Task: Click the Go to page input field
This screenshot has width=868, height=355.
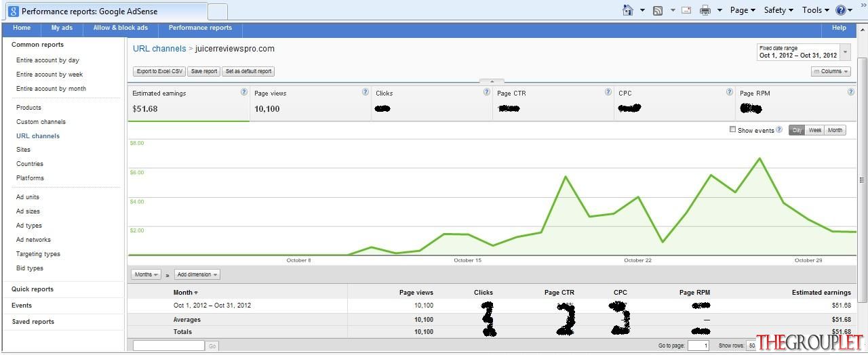Action: [x=698, y=346]
